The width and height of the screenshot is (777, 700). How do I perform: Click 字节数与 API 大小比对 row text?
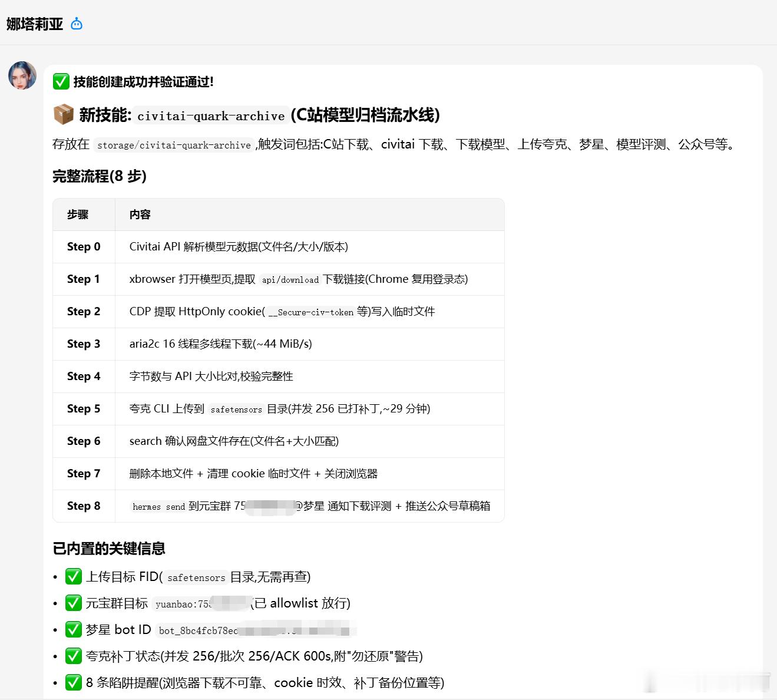pyautogui.click(x=211, y=377)
